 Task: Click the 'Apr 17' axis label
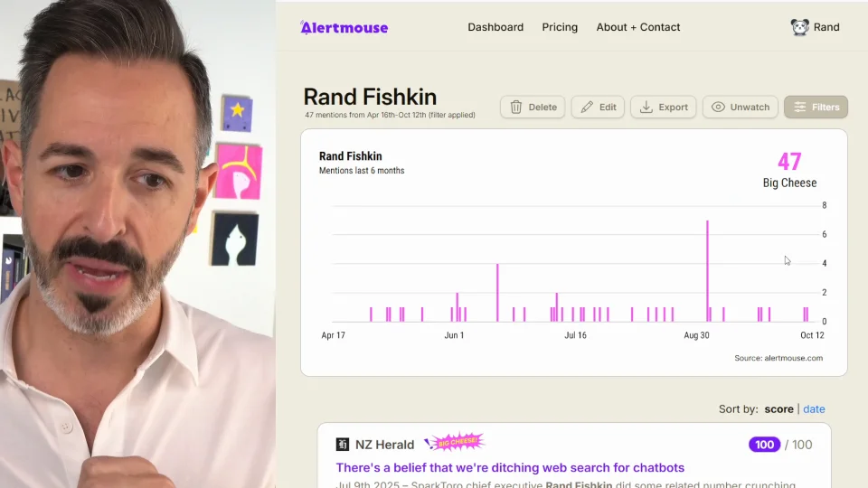pos(334,335)
